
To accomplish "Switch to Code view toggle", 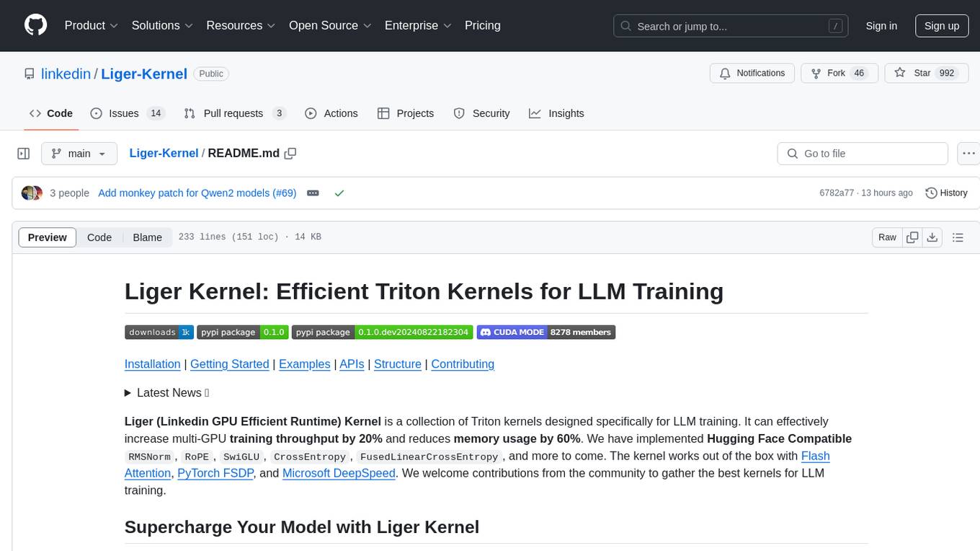I will click(99, 237).
